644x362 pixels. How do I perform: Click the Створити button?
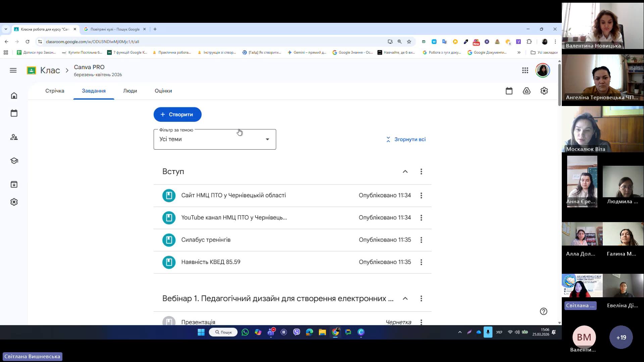click(178, 114)
